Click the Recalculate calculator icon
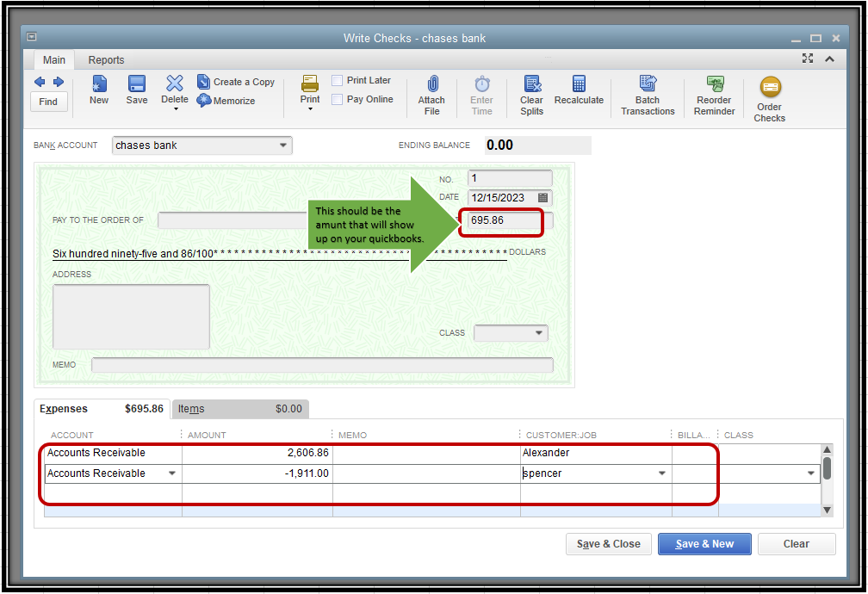Screen dimensions: 868x594 point(579,84)
